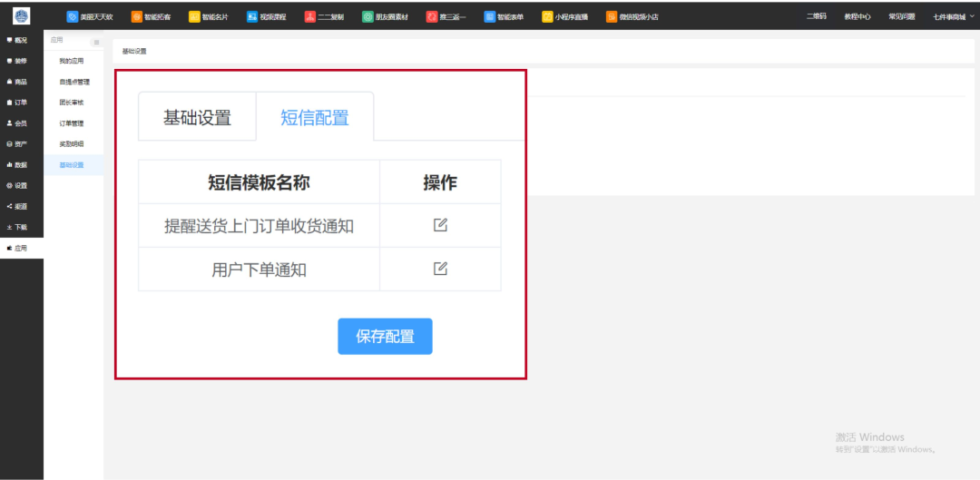The image size is (980, 480).
Task: Open the 二二复制 red icon
Action: point(310,17)
